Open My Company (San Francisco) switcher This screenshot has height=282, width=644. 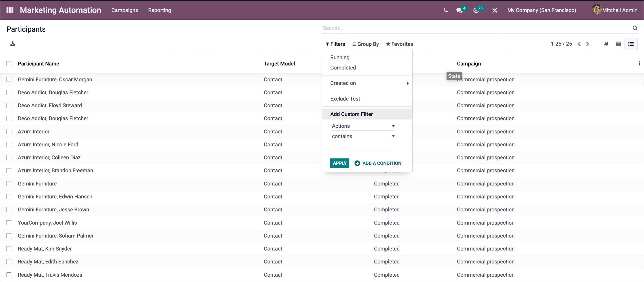542,10
